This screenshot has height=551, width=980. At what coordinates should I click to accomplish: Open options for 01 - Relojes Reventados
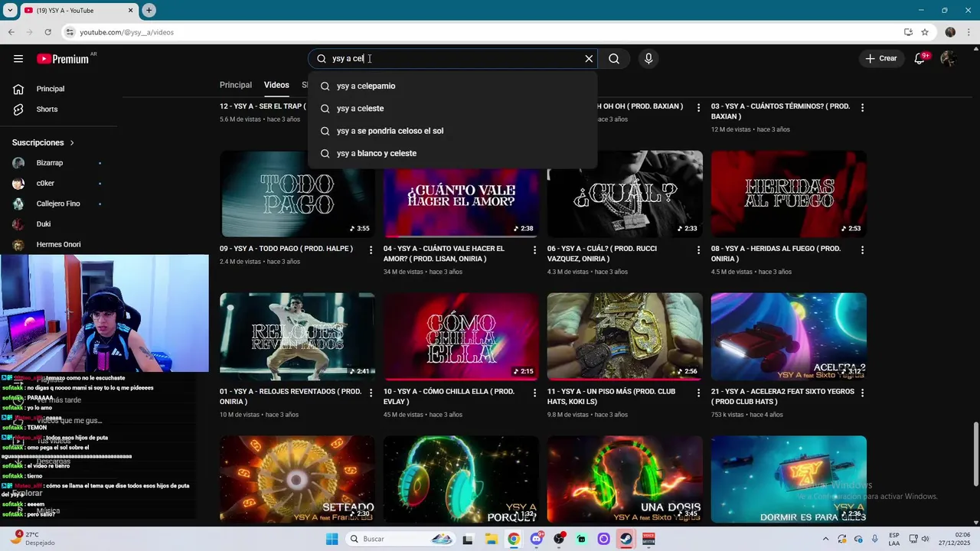pos(371,393)
